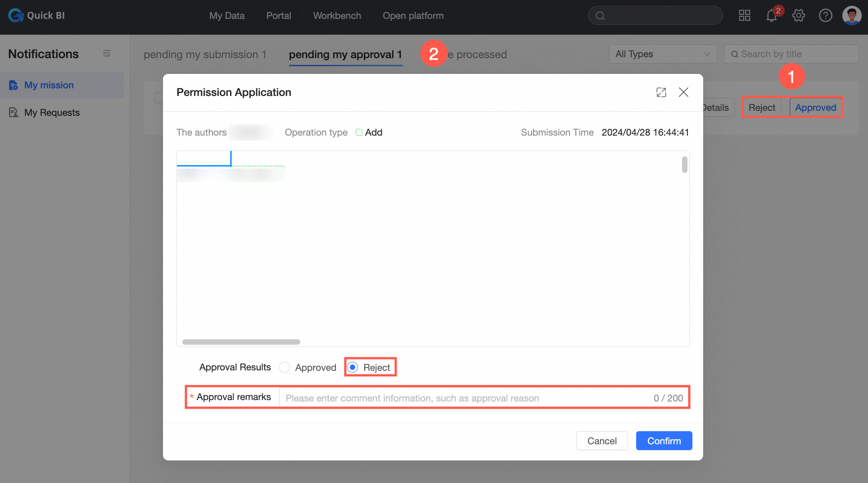Viewport: 868px width, 483px height.
Task: Click the Reject button in the list row
Action: 762,108
